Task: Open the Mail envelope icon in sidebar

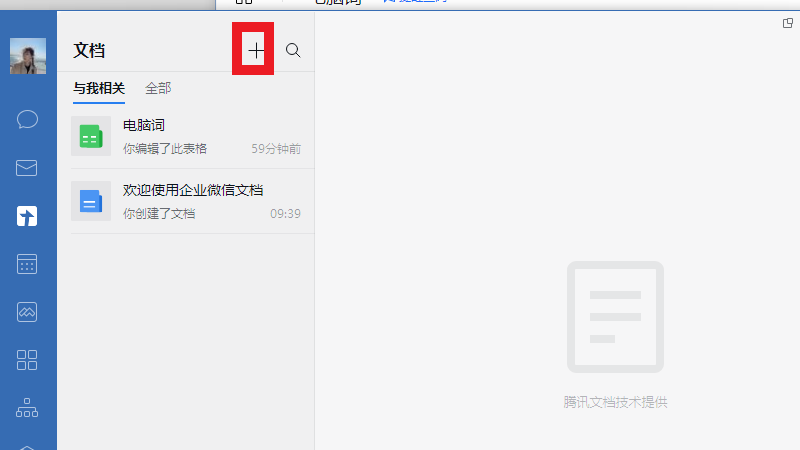Action: coord(28,168)
